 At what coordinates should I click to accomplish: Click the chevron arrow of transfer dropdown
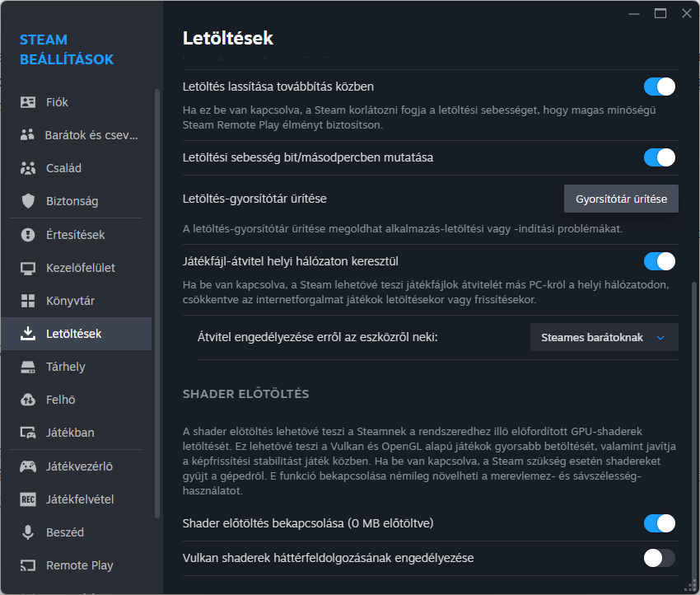click(x=660, y=338)
